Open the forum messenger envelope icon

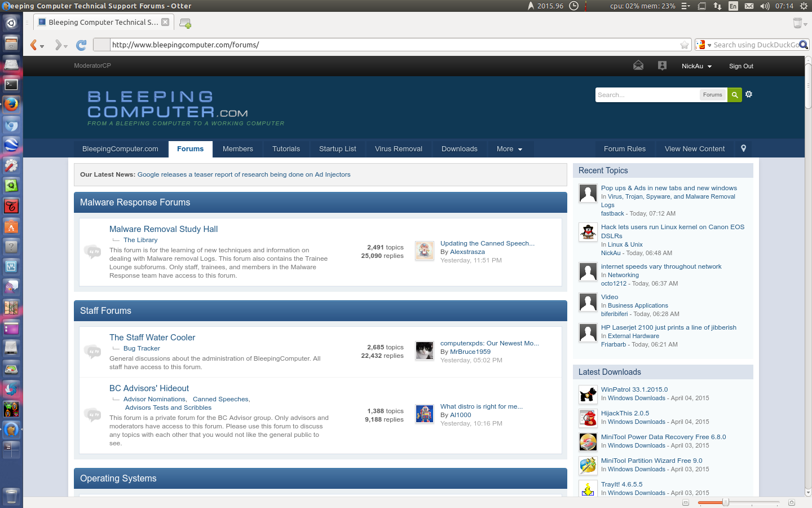(x=638, y=65)
